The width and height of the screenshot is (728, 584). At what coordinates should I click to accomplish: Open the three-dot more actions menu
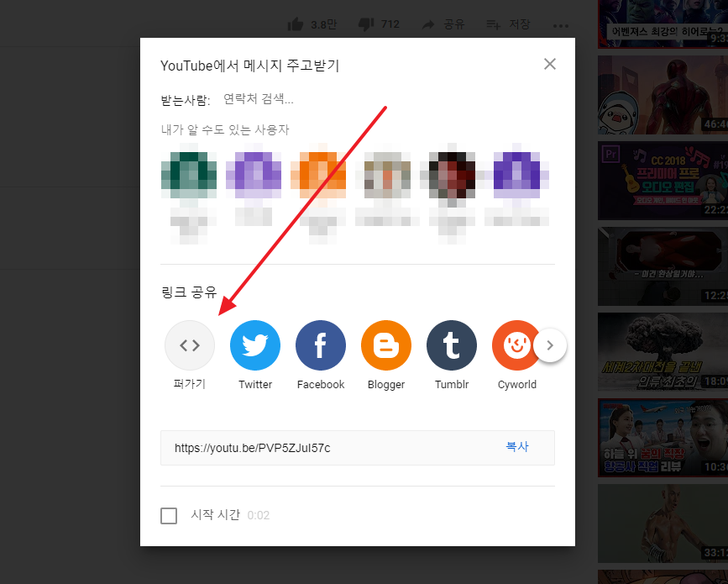tap(560, 25)
